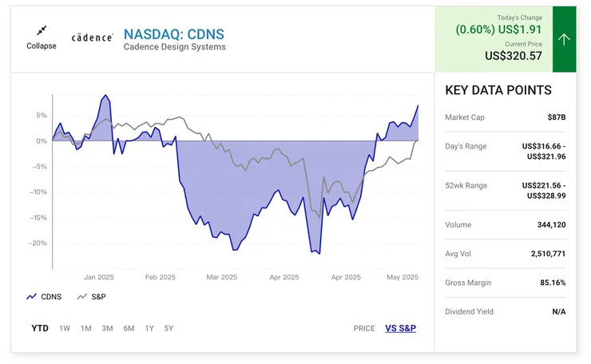Click the Collapse arrows icon
The height and width of the screenshot is (364, 591).
[42, 30]
